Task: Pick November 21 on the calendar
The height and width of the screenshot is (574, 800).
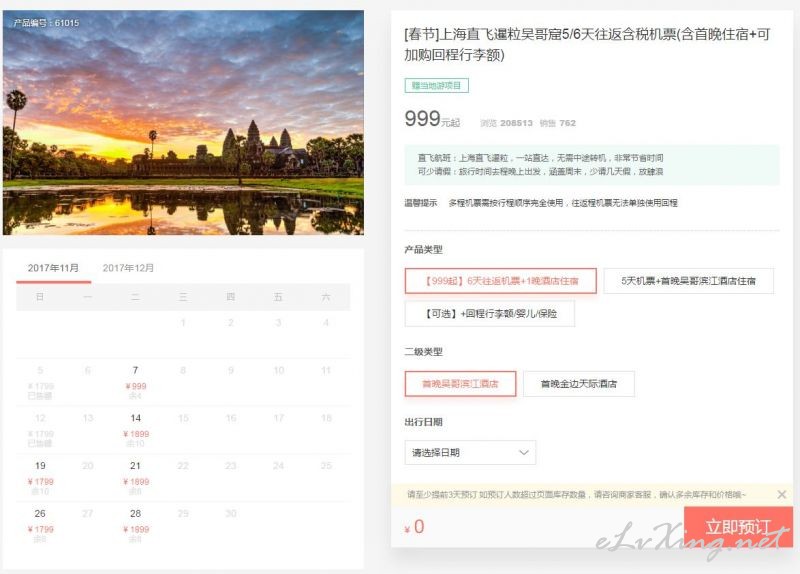Action: point(135,477)
